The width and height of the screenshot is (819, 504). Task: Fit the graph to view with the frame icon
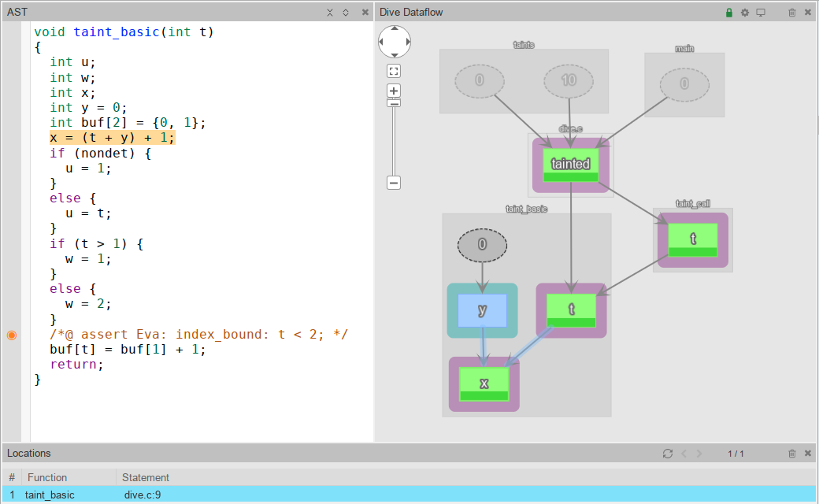(x=394, y=71)
